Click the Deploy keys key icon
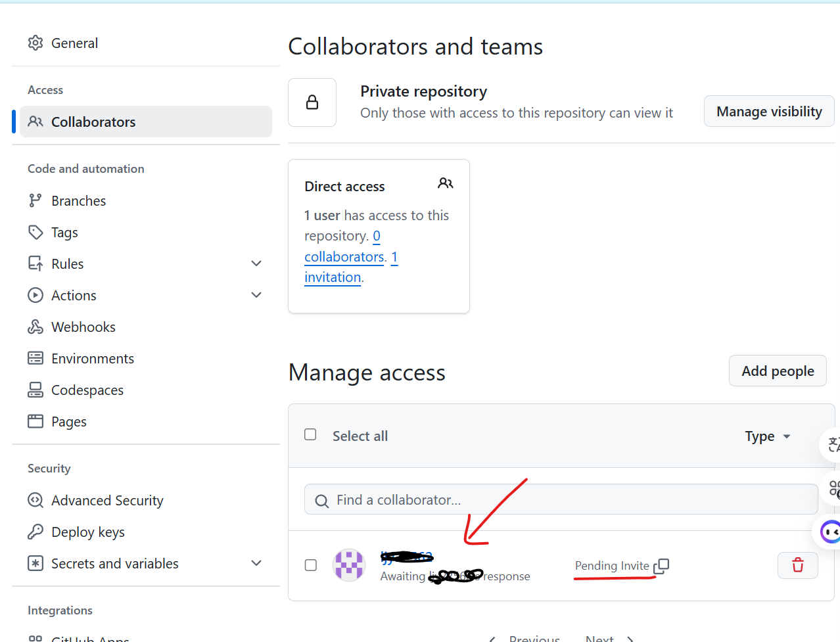Screen dimensions: 840x642 click(35, 532)
